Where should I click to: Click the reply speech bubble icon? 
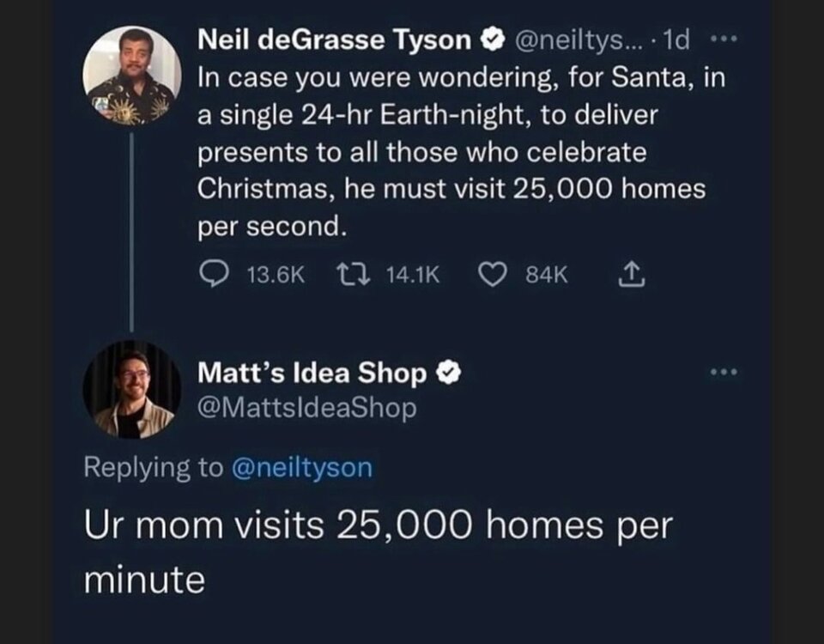click(215, 274)
